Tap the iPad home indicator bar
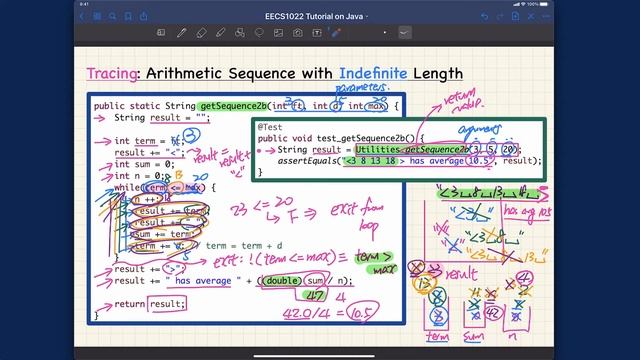 click(314, 356)
